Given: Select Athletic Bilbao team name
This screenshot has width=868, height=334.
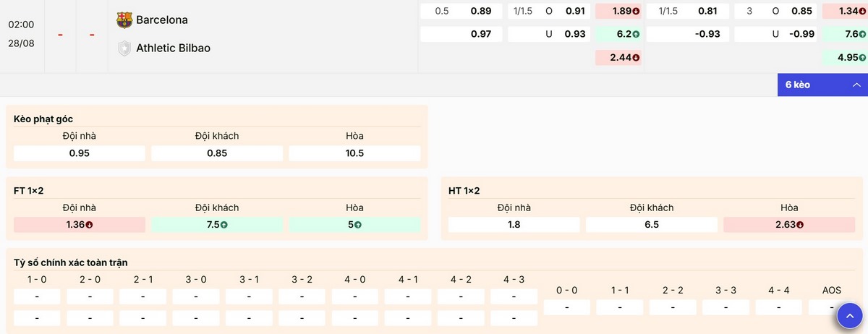Looking at the screenshot, I should click(173, 48).
